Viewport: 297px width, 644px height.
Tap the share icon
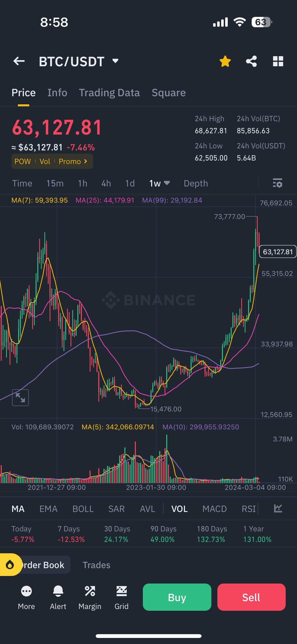coord(251,61)
